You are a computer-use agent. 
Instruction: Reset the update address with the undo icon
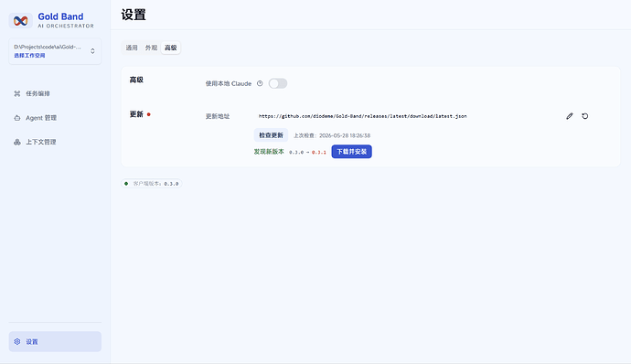point(584,116)
